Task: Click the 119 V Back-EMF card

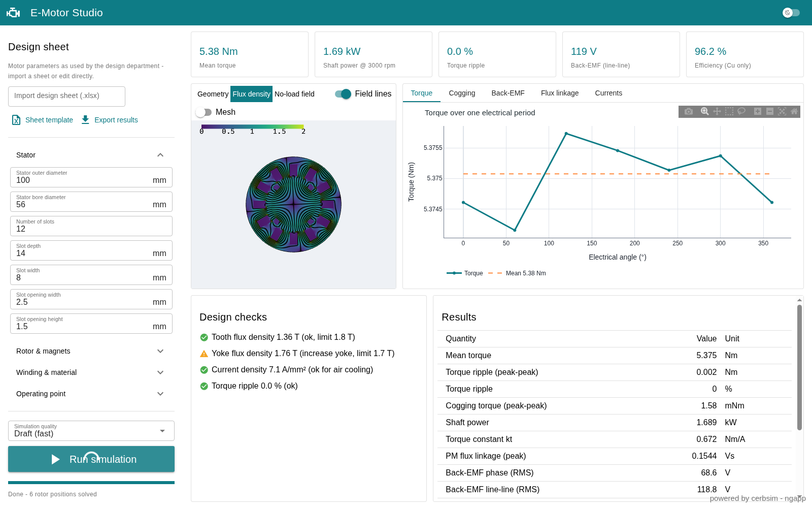Action: (x=621, y=54)
